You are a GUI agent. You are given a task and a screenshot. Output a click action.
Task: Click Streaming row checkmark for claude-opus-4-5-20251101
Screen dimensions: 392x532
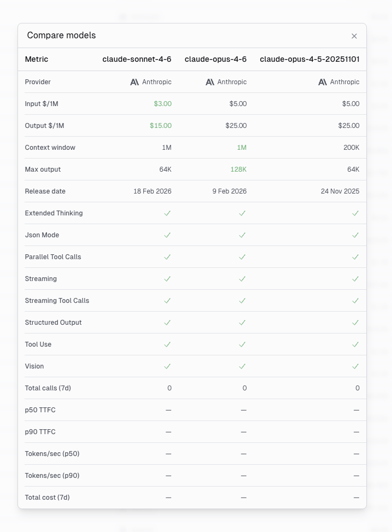pos(355,279)
